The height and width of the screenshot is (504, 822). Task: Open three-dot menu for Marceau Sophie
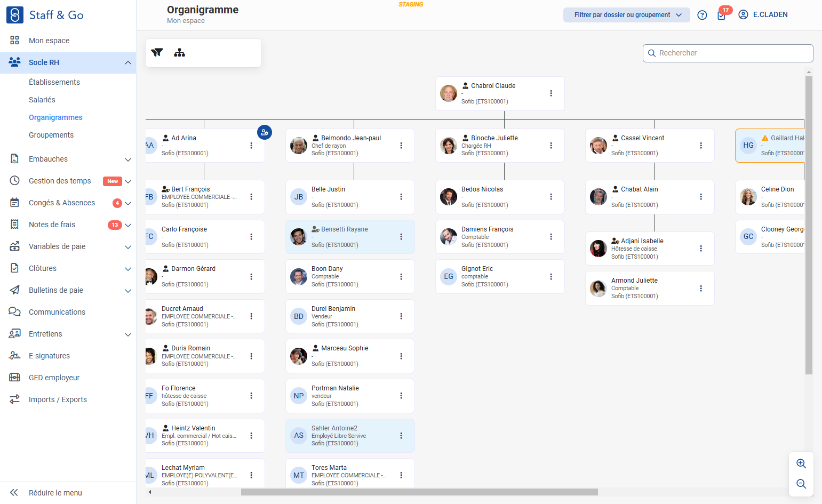click(x=401, y=356)
